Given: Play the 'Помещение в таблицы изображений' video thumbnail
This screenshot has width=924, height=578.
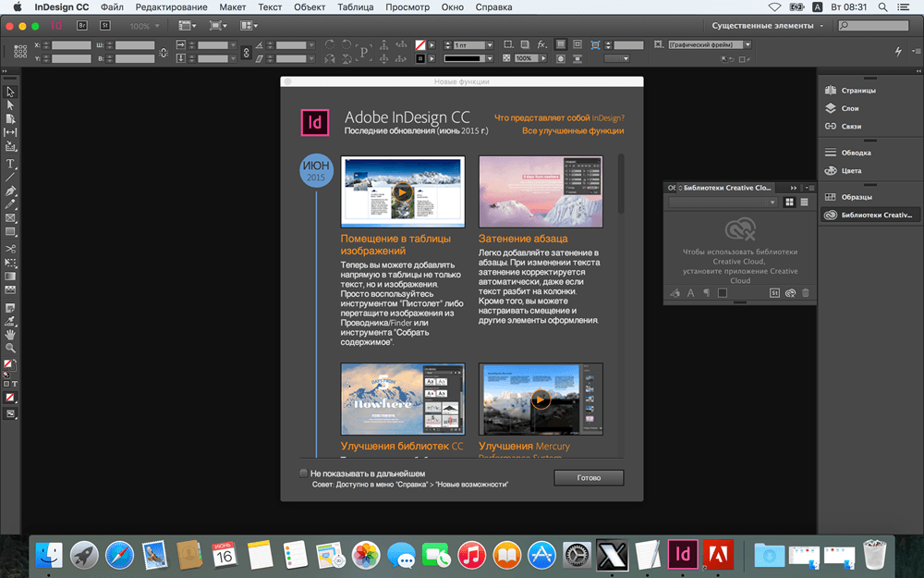Looking at the screenshot, I should [403, 191].
